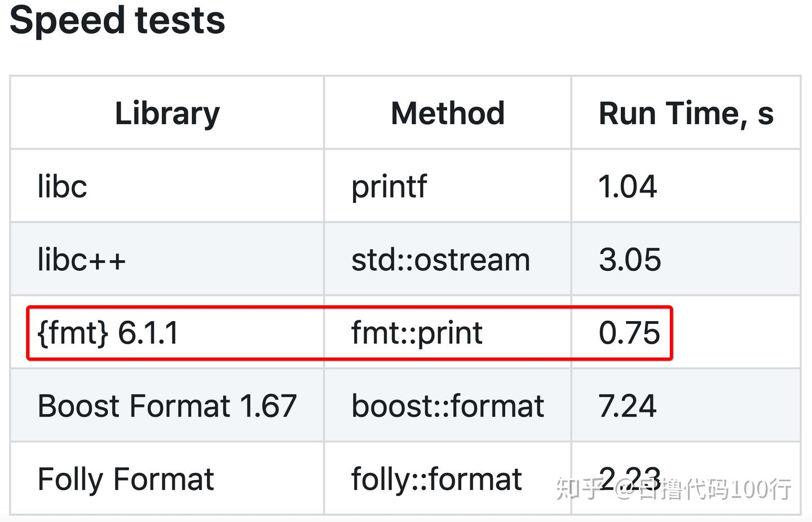Select the Folly Format library cell

pos(126,479)
